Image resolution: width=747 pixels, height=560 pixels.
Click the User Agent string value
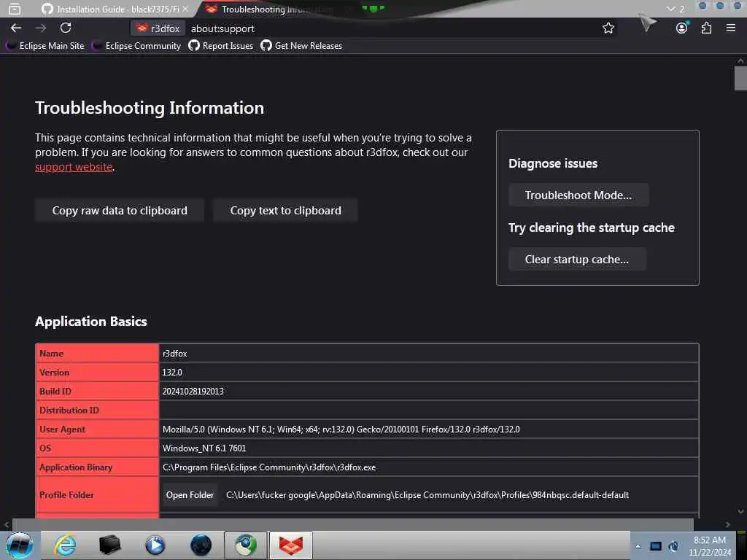(x=341, y=429)
